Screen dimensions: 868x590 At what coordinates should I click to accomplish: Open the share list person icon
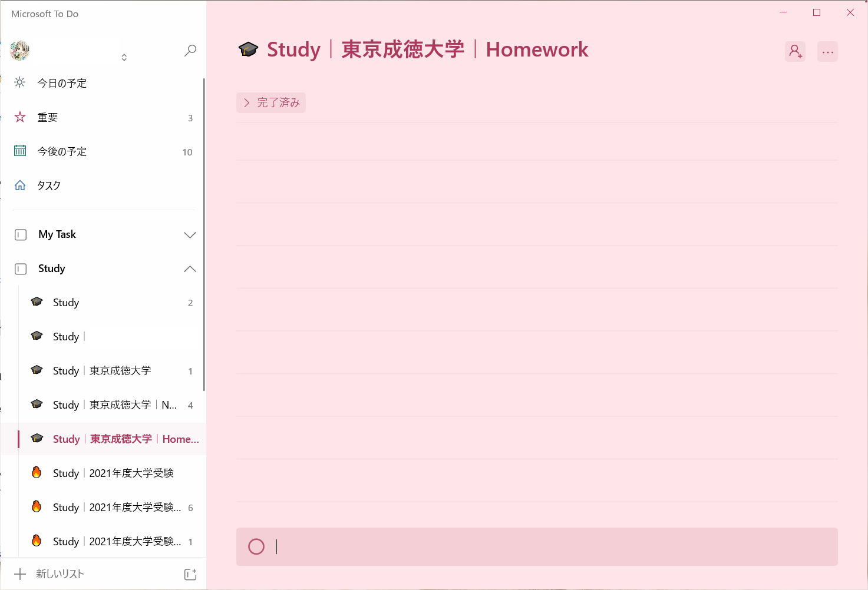click(x=795, y=52)
